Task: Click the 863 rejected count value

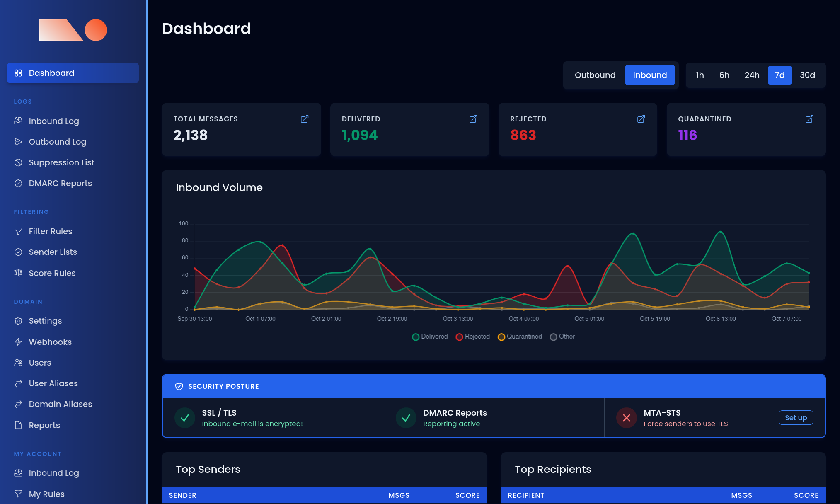Action: (x=523, y=135)
